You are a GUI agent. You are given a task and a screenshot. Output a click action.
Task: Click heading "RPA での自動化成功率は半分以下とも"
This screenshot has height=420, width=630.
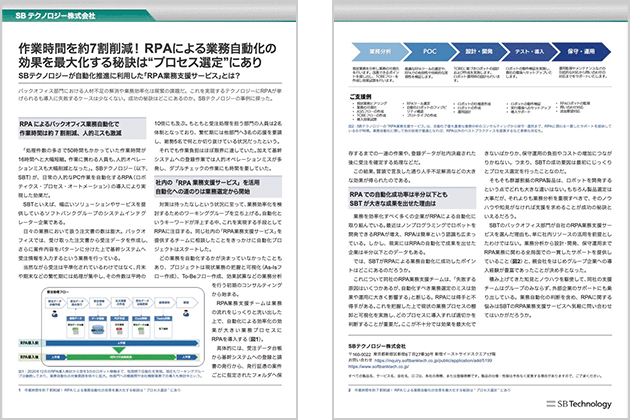coord(398,194)
